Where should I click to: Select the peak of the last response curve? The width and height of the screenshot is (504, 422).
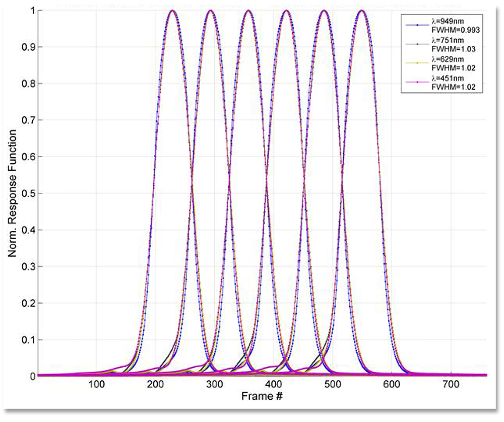tap(362, 11)
